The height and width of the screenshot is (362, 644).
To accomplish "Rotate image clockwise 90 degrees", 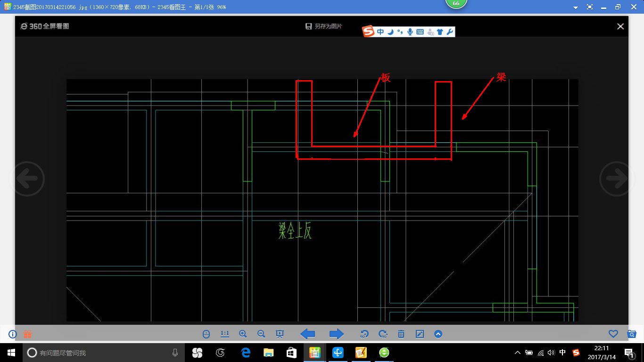I will point(383,334).
